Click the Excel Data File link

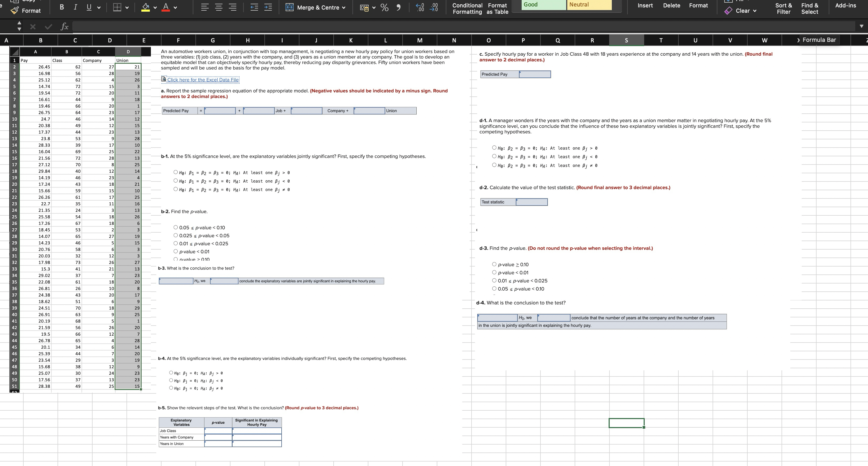[203, 80]
